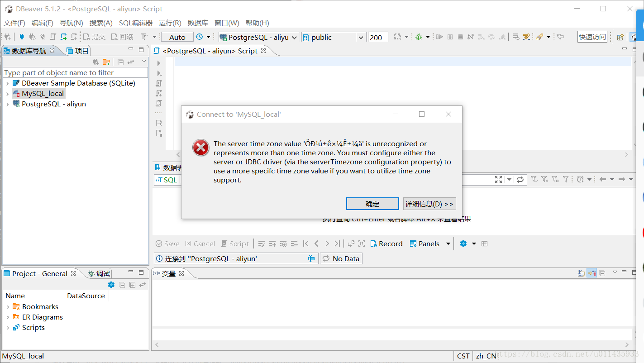The width and height of the screenshot is (644, 363).
Task: Click the maximize results panel icon
Action: tap(499, 180)
